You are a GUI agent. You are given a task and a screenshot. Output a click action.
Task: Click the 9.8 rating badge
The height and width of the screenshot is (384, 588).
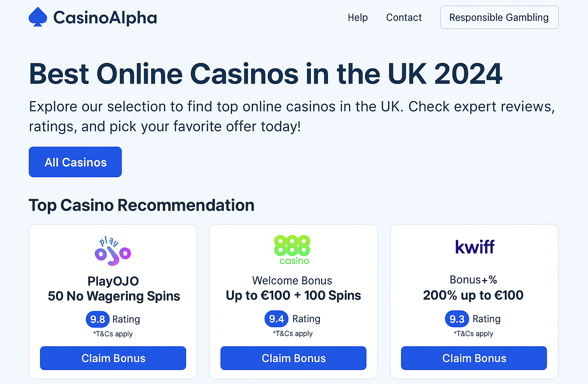(x=98, y=319)
